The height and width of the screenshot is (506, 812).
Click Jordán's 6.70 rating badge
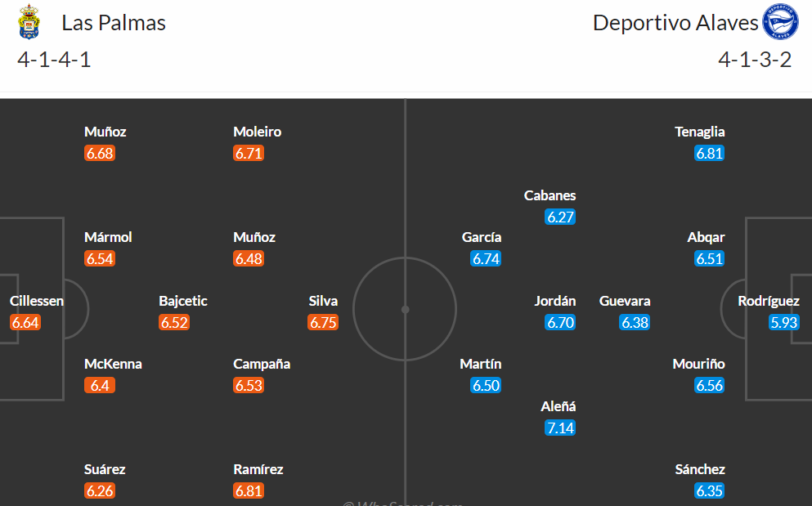560,323
